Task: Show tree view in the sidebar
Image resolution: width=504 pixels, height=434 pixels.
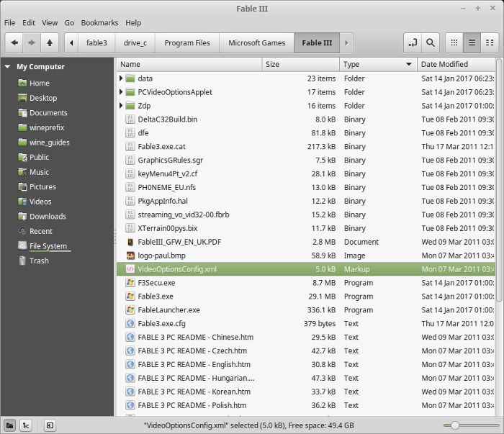Action: (x=26, y=425)
